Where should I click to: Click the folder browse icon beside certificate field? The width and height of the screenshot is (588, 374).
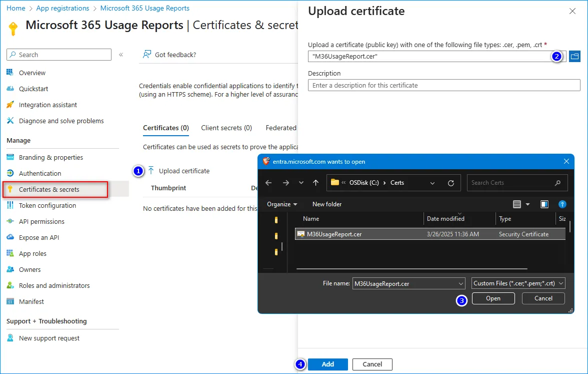tap(574, 57)
